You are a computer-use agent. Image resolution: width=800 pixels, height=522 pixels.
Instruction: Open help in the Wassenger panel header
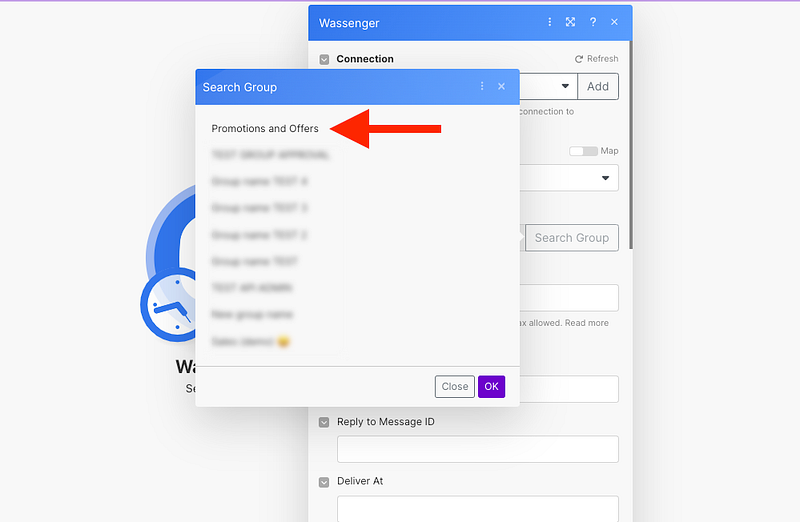point(593,22)
